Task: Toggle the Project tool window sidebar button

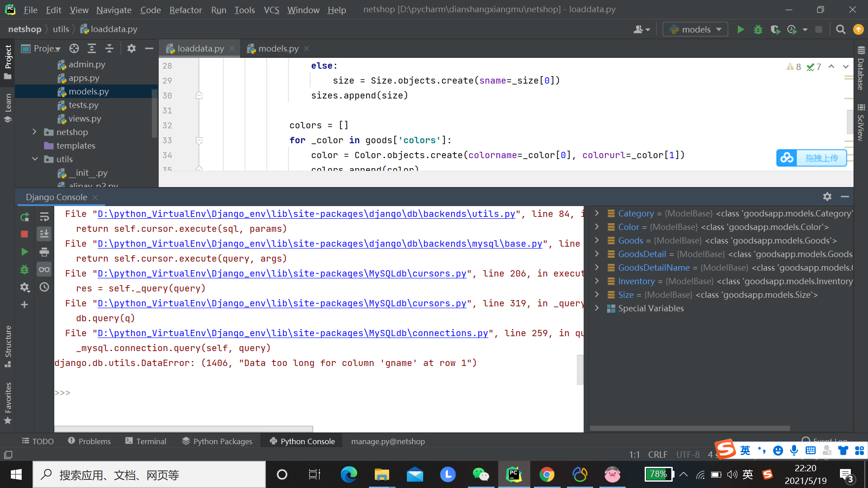Action: [x=8, y=61]
